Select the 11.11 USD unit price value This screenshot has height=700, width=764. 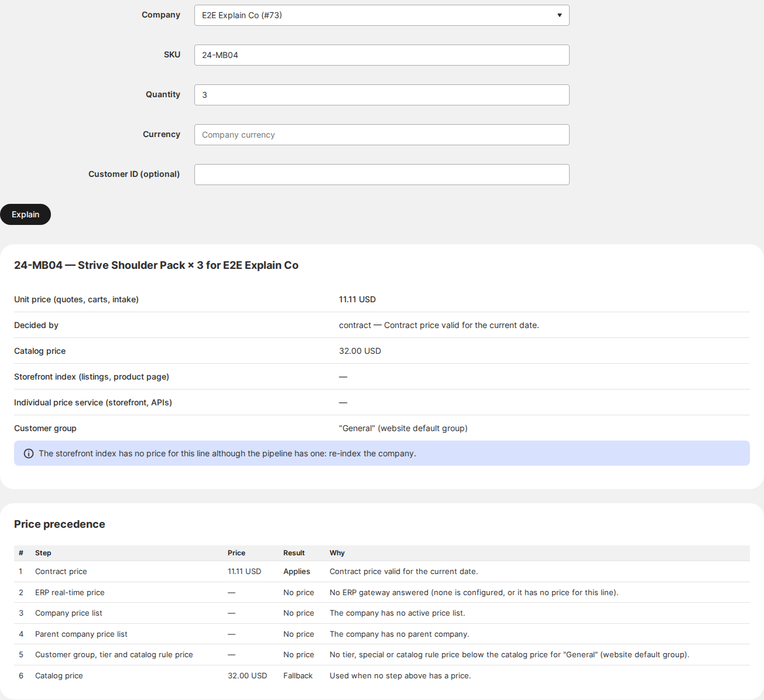point(357,299)
